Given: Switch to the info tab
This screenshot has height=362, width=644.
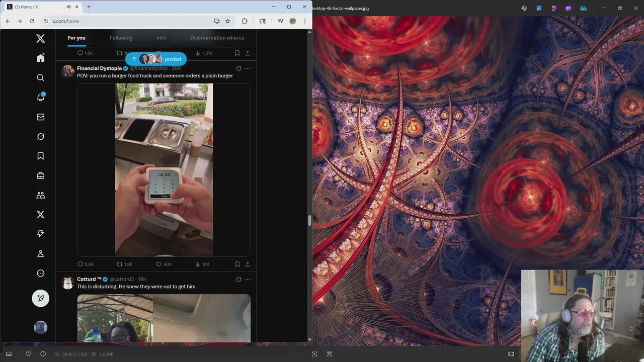Looking at the screenshot, I should click(161, 38).
